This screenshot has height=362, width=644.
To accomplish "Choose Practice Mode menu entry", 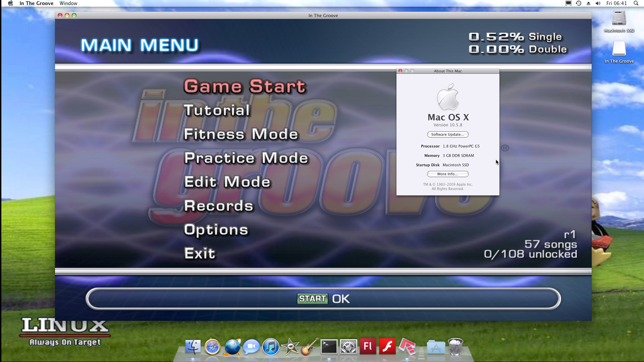I will click(246, 158).
